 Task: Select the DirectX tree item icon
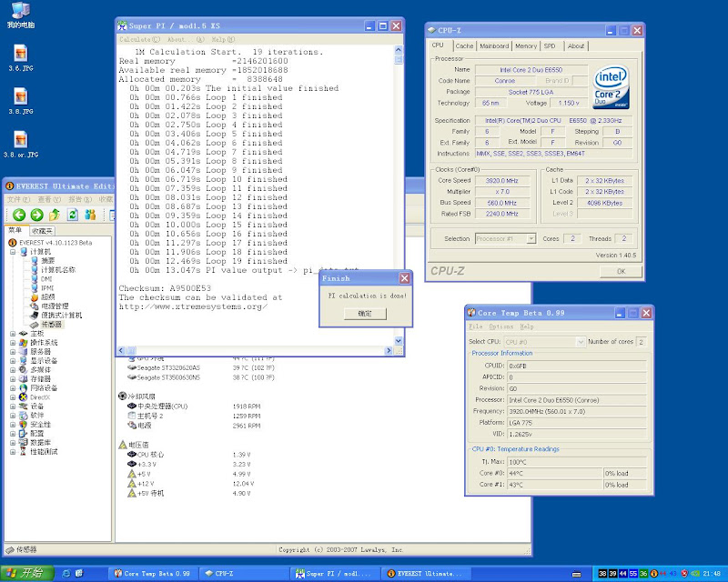click(23, 397)
